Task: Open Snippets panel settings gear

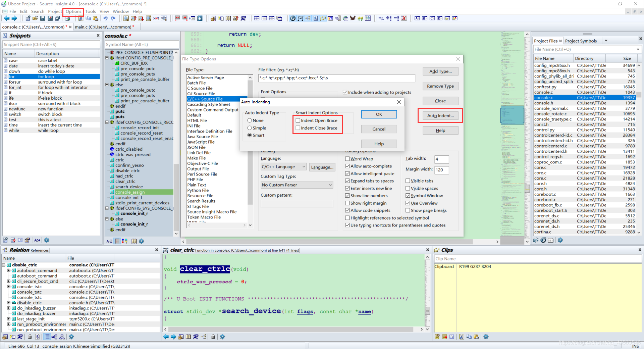Action: pos(47,240)
